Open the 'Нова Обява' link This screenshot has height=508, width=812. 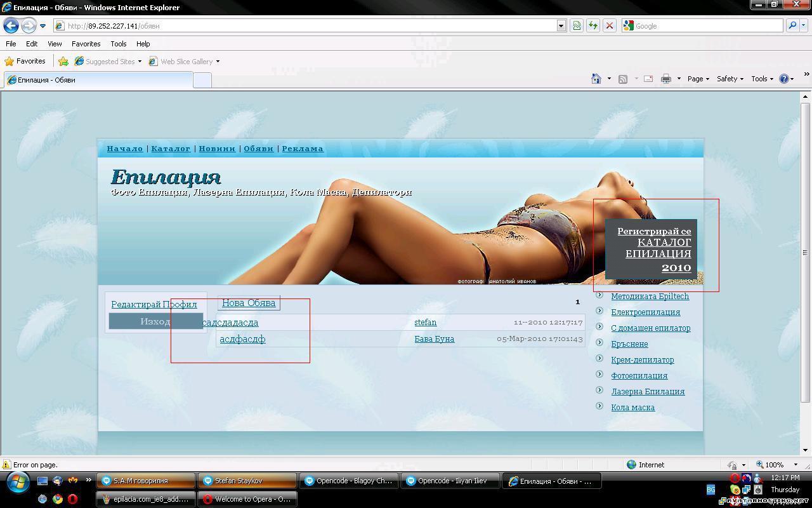pos(248,303)
